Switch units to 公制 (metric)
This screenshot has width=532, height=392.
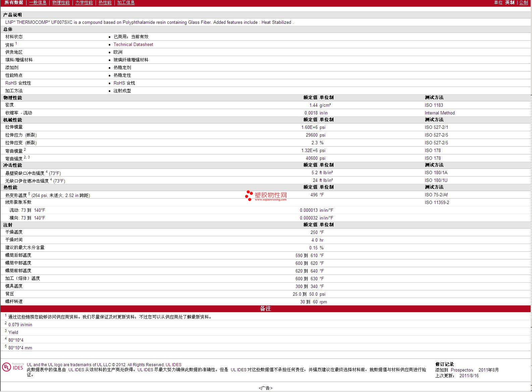coord(523,3)
